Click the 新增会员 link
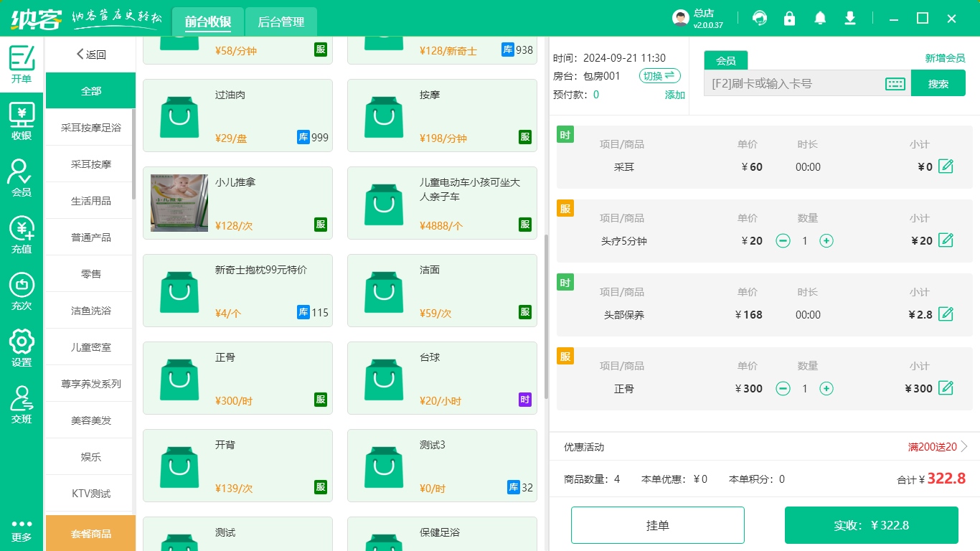The width and height of the screenshot is (980, 551). click(945, 59)
